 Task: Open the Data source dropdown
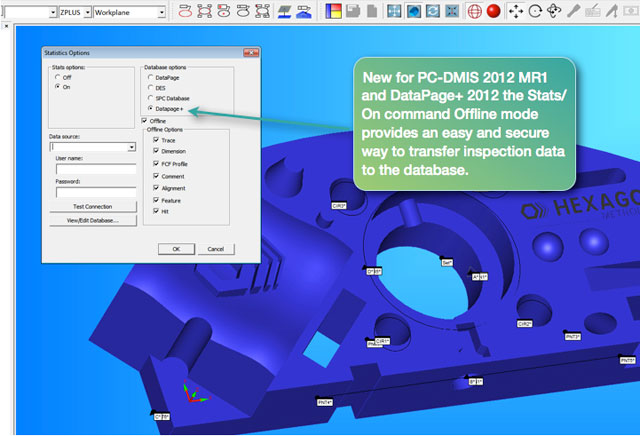click(132, 147)
